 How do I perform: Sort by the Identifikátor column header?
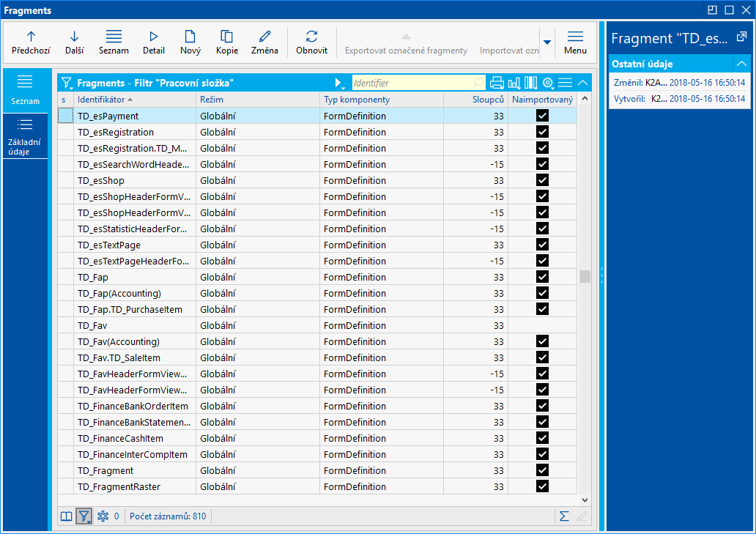(x=103, y=100)
